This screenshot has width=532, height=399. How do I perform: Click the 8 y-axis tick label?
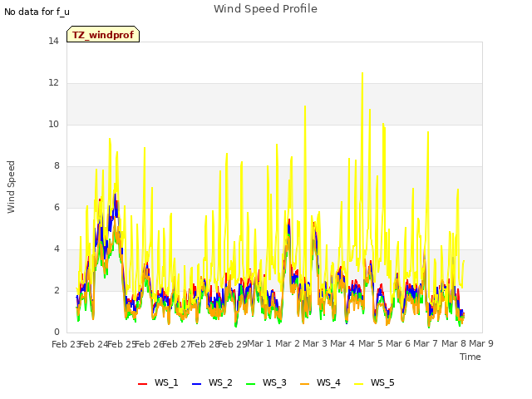click(57, 166)
